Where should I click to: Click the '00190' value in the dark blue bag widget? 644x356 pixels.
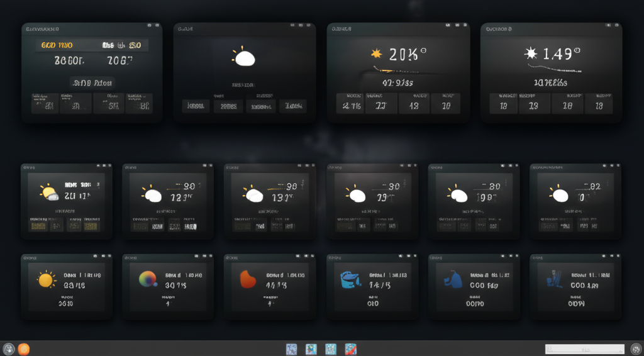click(x=475, y=304)
